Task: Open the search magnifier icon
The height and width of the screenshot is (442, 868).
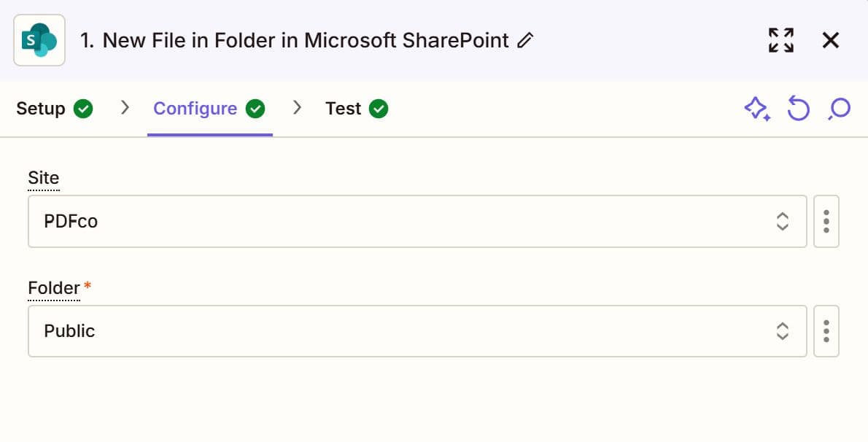Action: 839,108
